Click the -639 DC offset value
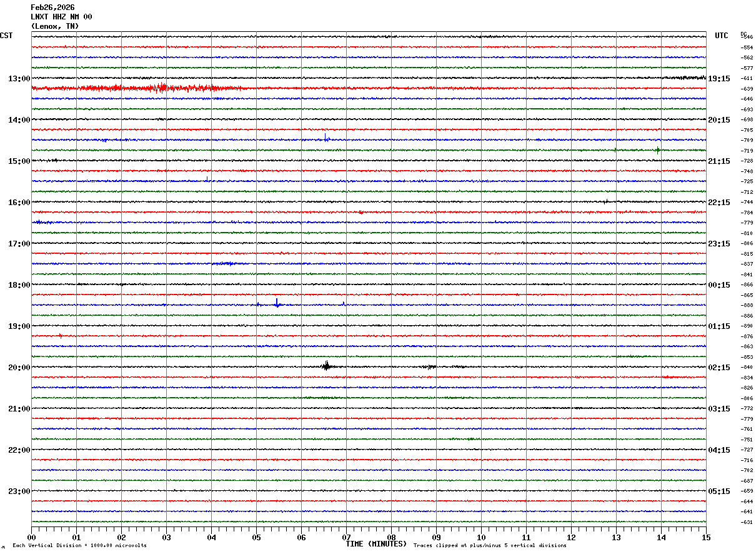 tap(747, 89)
